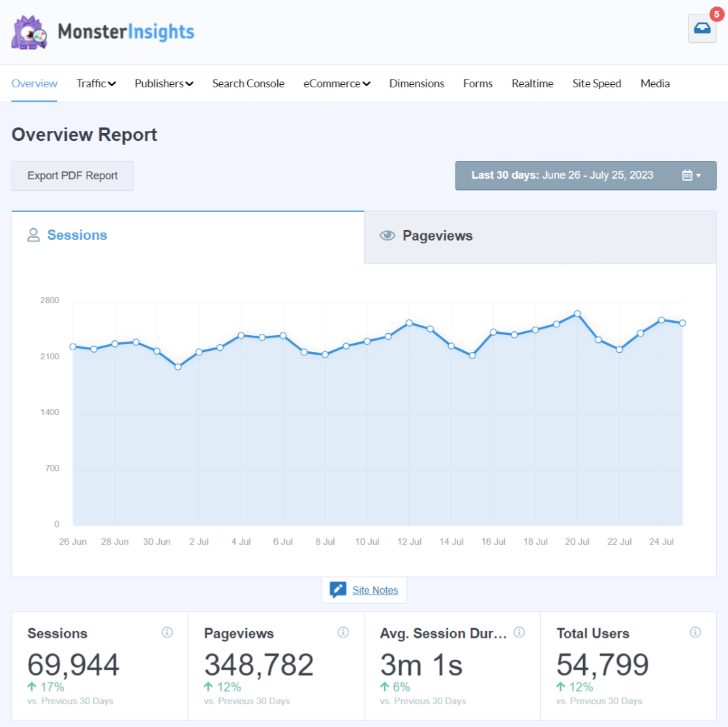The width and height of the screenshot is (728, 727).
Task: Click the pencil icon on Site Notes
Action: [338, 589]
